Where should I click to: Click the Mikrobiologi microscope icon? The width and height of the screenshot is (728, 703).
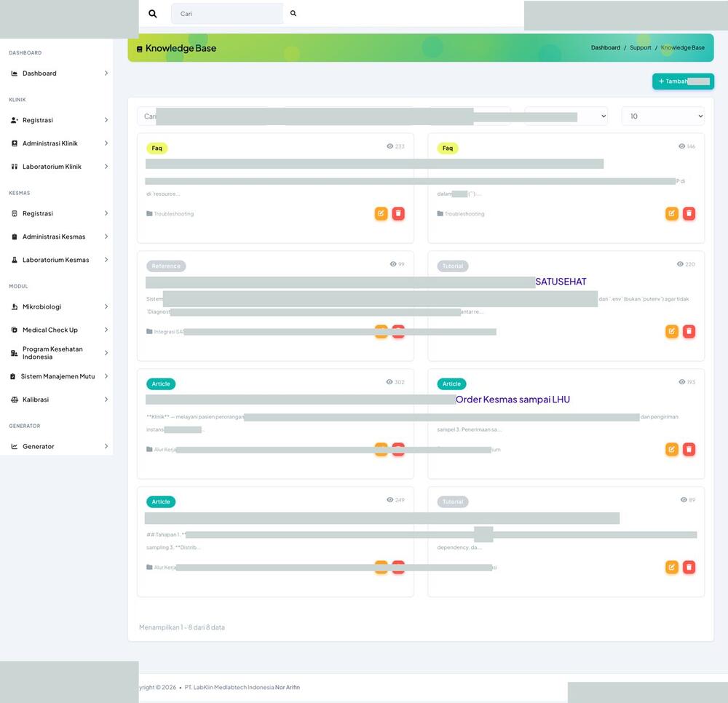[x=15, y=306]
